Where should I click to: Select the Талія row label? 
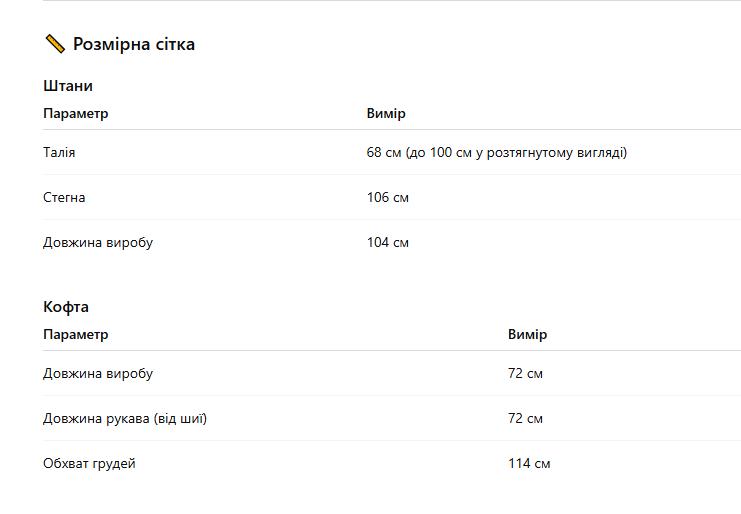tap(59, 153)
